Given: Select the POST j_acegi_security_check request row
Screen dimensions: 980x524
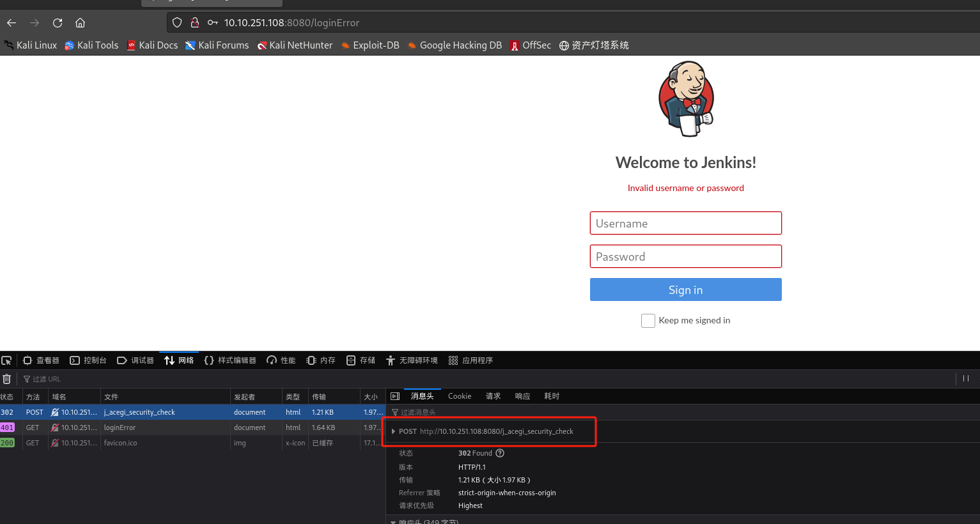Looking at the screenshot, I should click(192, 412).
